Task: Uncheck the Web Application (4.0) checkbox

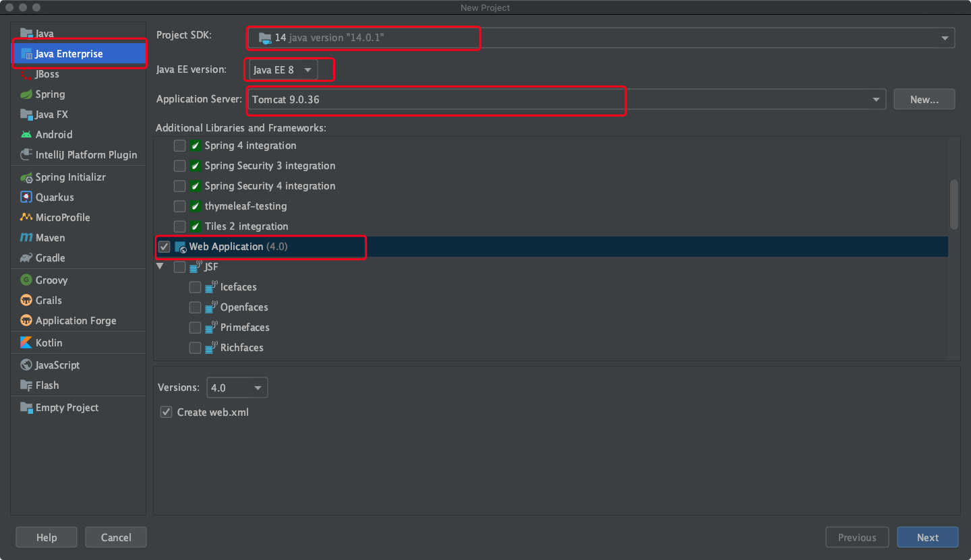Action: pos(164,247)
